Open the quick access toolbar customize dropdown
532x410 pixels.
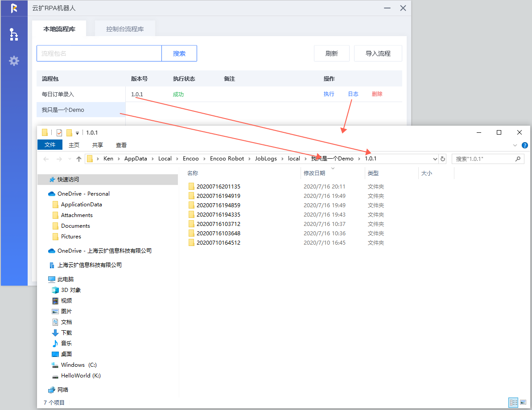[x=77, y=133]
